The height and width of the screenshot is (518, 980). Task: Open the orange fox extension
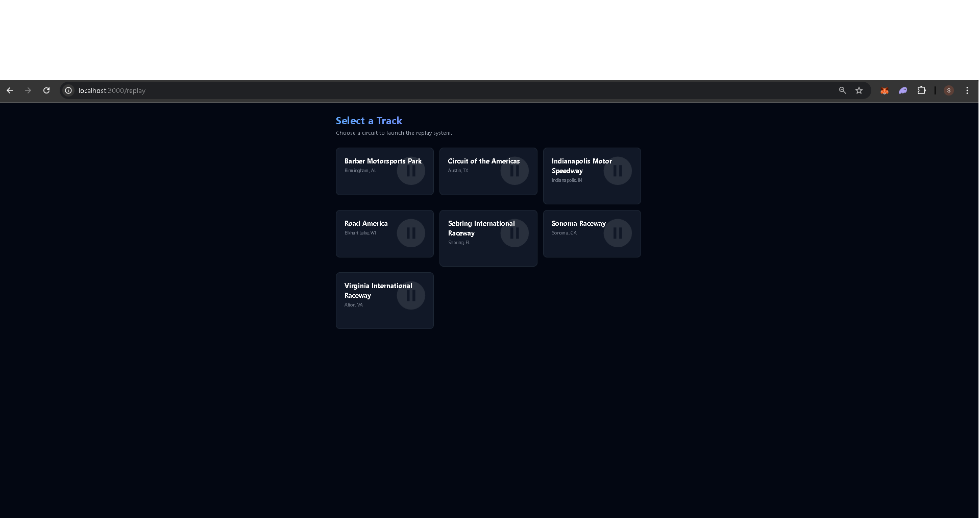point(885,90)
